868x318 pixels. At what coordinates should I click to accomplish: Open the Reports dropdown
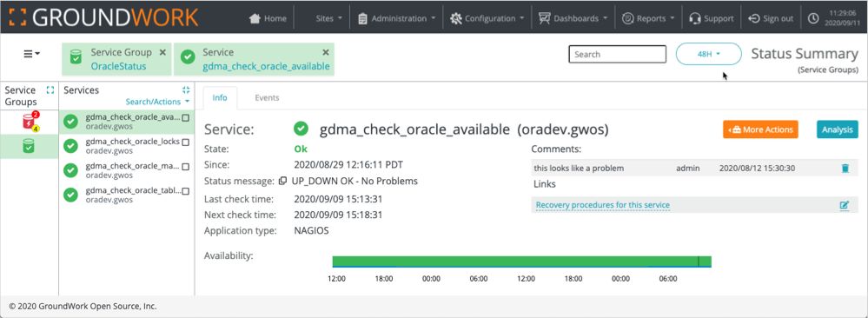(x=648, y=18)
